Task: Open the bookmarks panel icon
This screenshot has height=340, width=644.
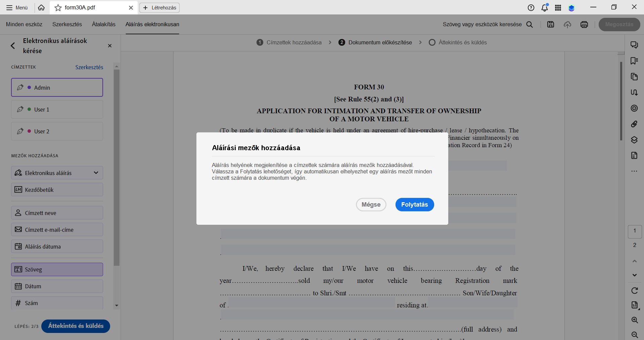Action: (x=634, y=61)
